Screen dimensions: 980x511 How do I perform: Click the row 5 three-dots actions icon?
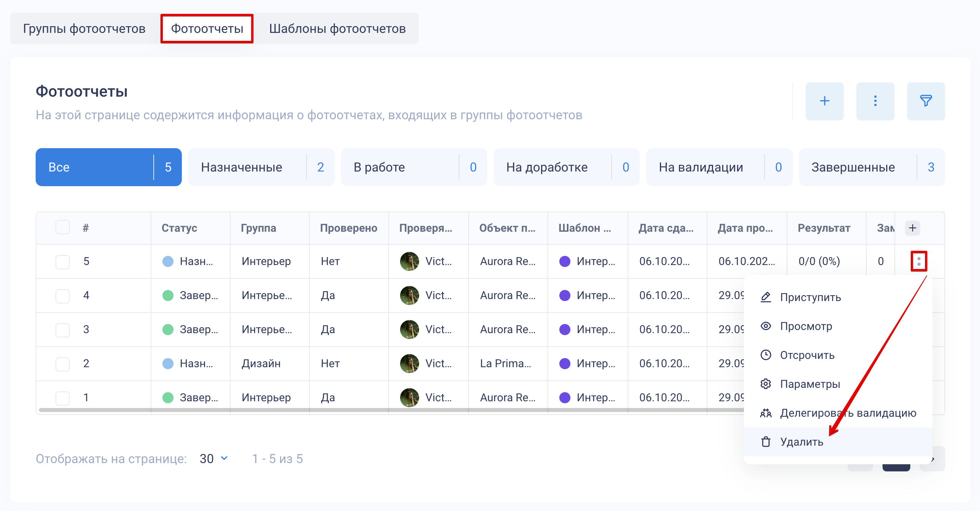[x=918, y=261]
